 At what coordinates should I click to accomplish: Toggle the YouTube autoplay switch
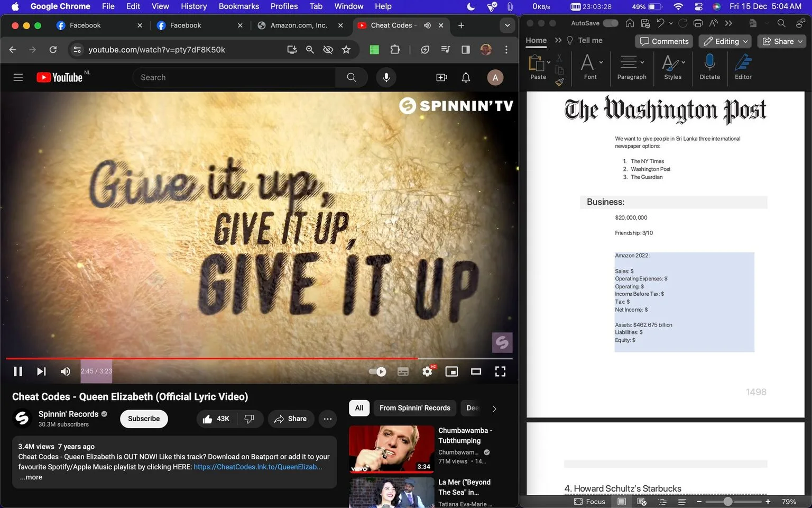tap(377, 371)
